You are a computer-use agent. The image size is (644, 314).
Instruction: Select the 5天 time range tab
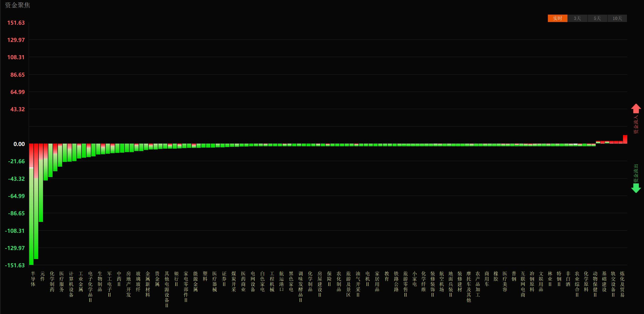tap(597, 18)
